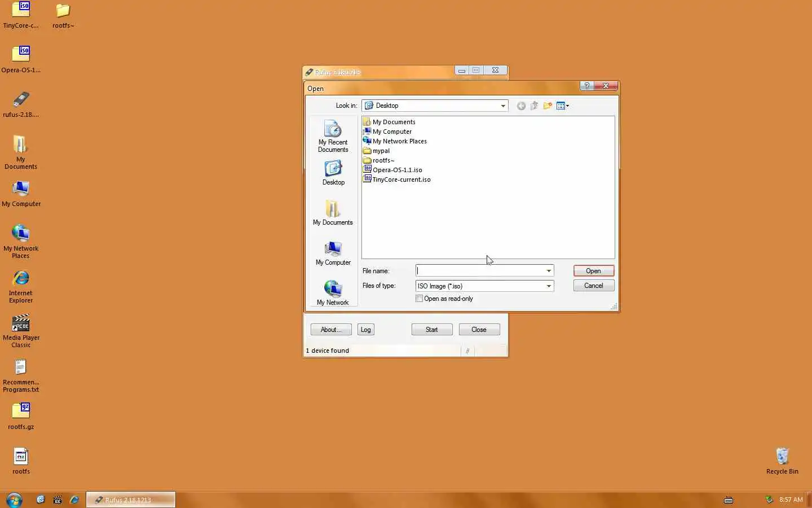
Task: Click the Back navigation icon in Open dialog
Action: [x=521, y=106]
